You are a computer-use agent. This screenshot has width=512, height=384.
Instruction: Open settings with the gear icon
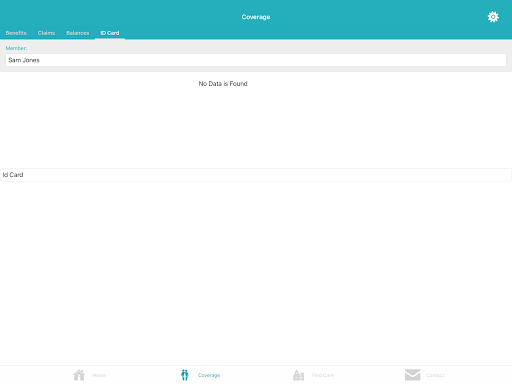coord(493,17)
